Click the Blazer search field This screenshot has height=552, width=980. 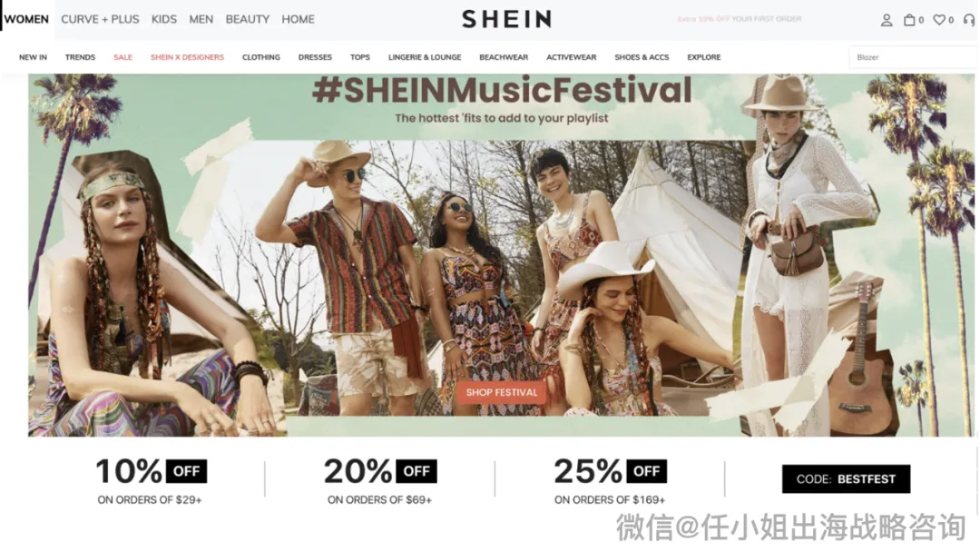pyautogui.click(x=914, y=57)
